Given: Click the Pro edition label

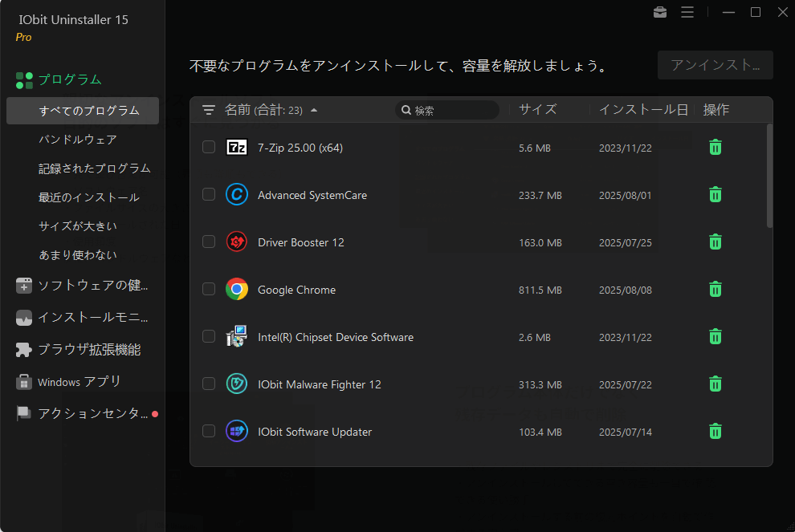Looking at the screenshot, I should tap(23, 37).
